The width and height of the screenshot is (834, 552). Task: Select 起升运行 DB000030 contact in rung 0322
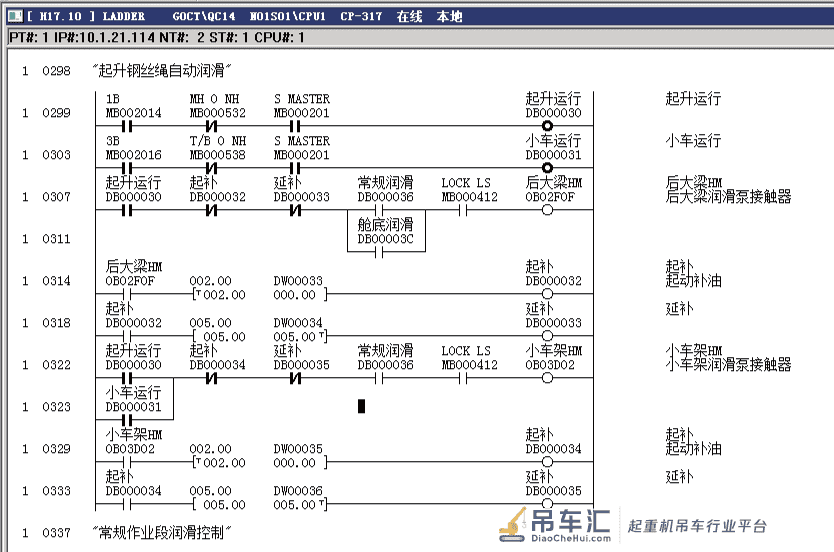127,378
